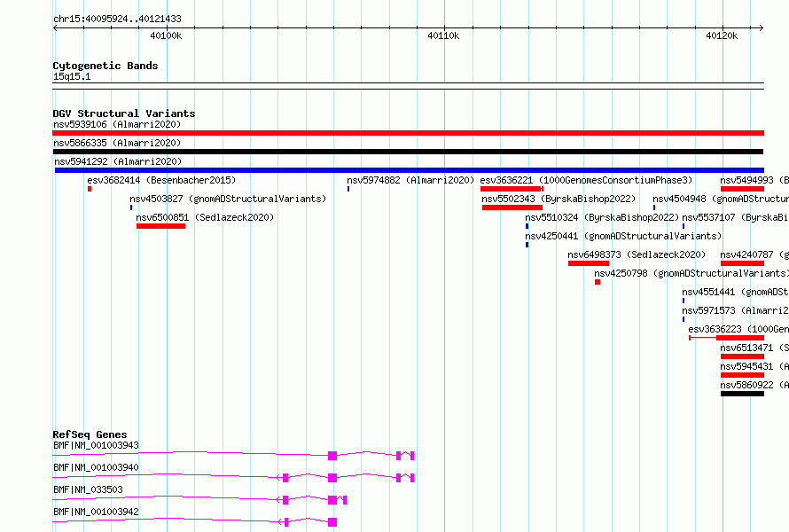Click the red bar under nsv4240787
Screen dimensions: 789x532
[x=742, y=263]
